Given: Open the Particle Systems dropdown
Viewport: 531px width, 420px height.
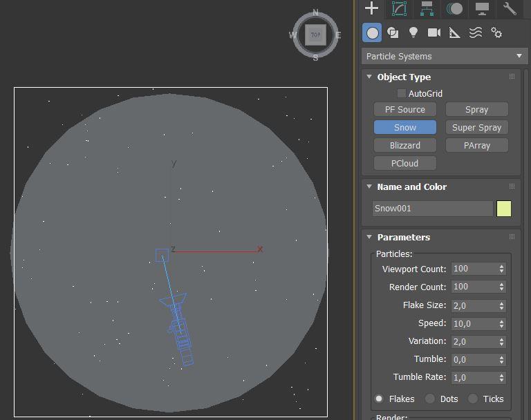Looking at the screenshot, I should coord(445,56).
